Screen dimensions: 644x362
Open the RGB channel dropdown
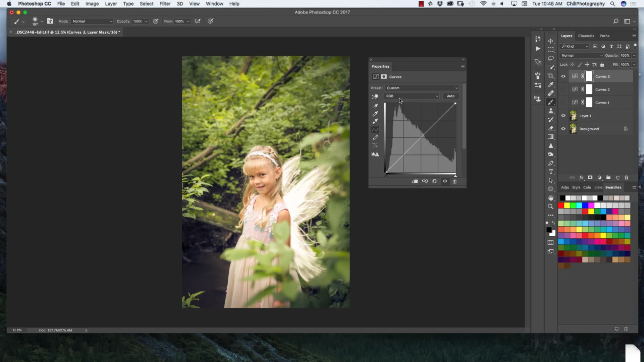(x=412, y=96)
